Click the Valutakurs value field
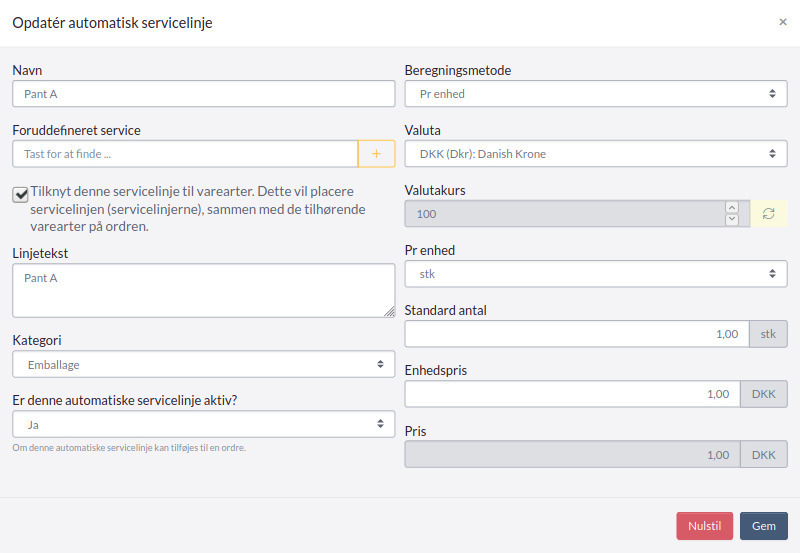800x553 pixels. [565, 214]
